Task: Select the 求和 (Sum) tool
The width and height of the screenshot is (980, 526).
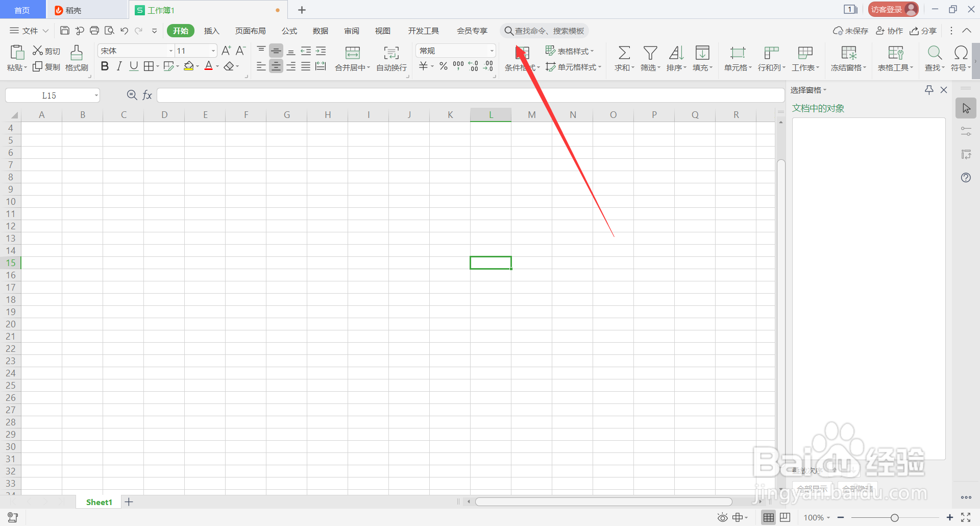Action: [x=624, y=58]
